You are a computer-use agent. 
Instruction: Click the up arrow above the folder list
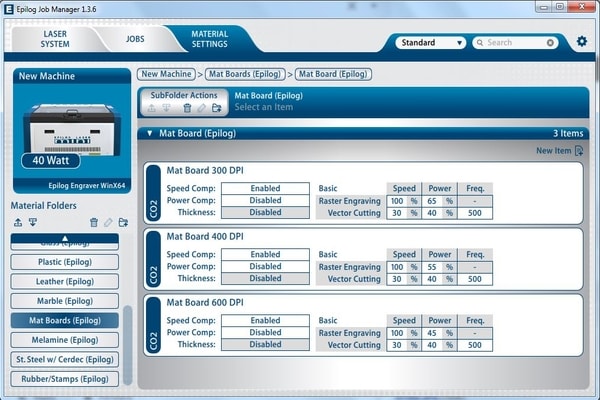tap(65, 238)
